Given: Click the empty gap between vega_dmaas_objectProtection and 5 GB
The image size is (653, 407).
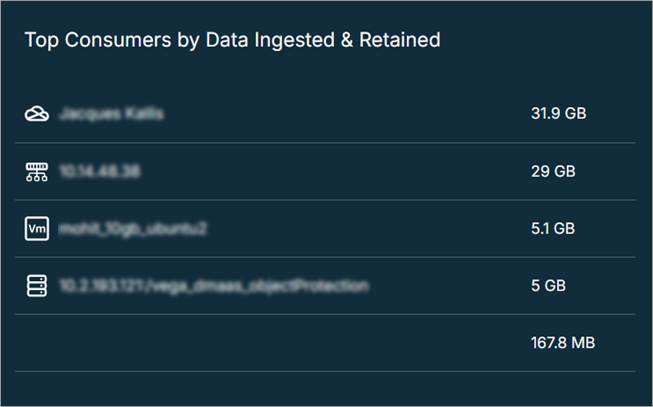Looking at the screenshot, I should [x=450, y=286].
